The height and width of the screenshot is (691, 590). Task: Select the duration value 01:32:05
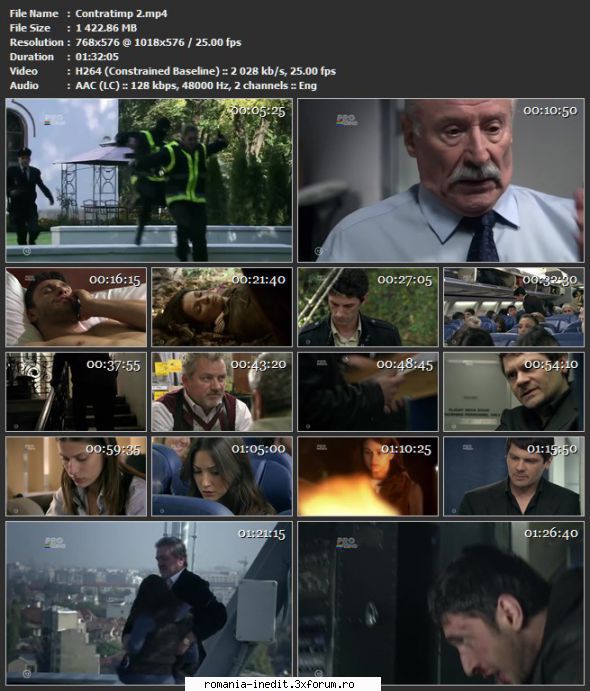click(97, 57)
